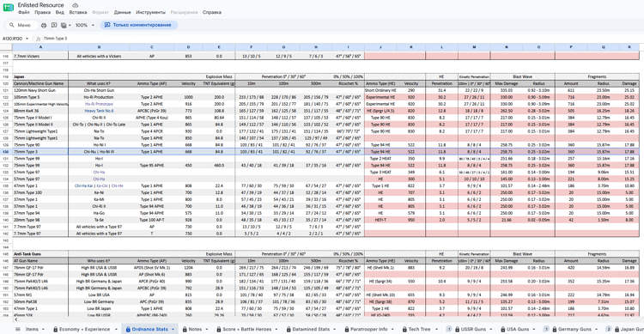Screen dimensions: 644x334
Task: Open the Datamined Stats tab dropdown arrow
Action: (x=335, y=329)
